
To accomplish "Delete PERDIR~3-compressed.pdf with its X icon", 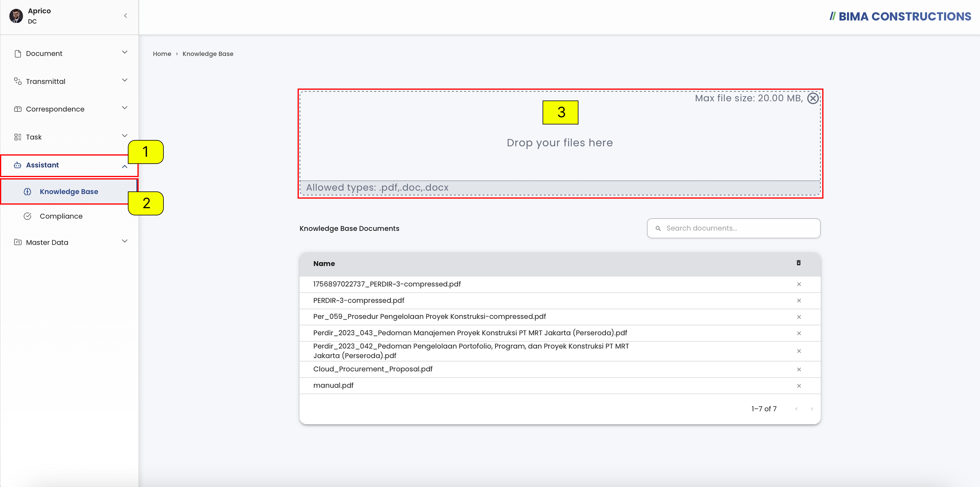I will coord(799,300).
